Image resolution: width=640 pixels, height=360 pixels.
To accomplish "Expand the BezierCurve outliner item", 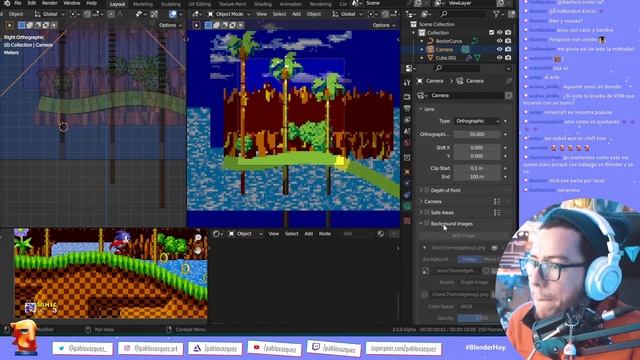I will point(422,41).
